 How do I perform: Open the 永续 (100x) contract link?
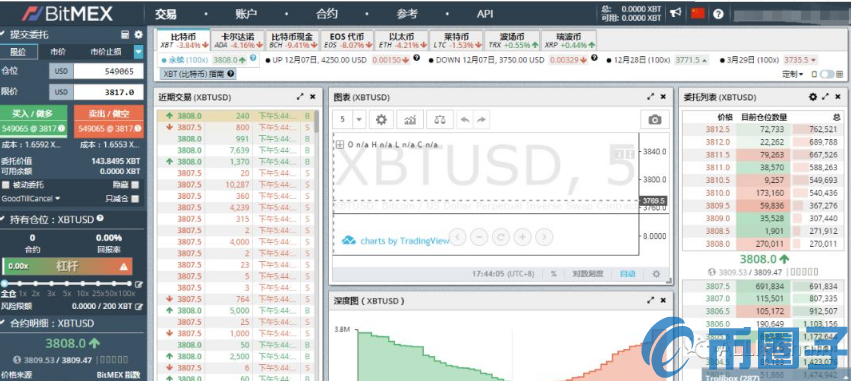tap(188, 60)
